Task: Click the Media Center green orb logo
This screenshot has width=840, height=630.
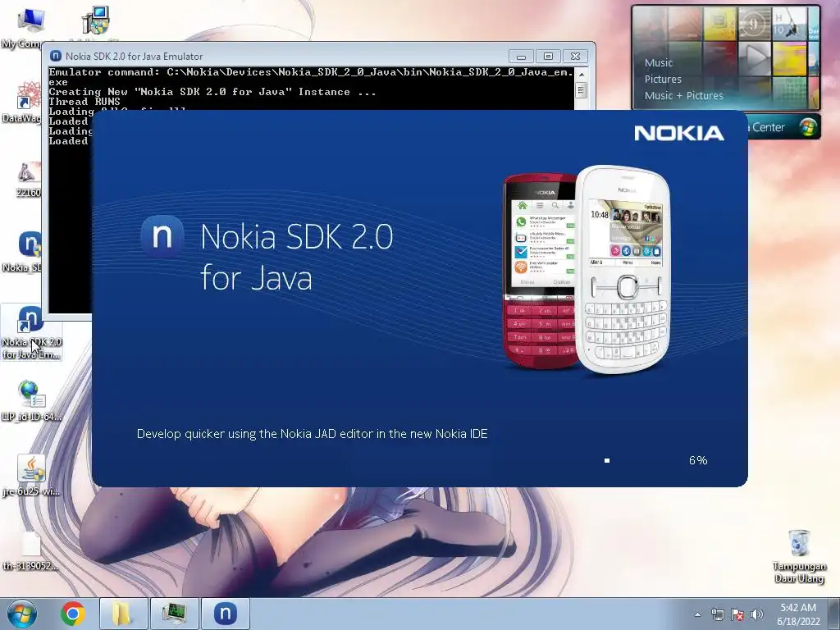Action: [808, 127]
